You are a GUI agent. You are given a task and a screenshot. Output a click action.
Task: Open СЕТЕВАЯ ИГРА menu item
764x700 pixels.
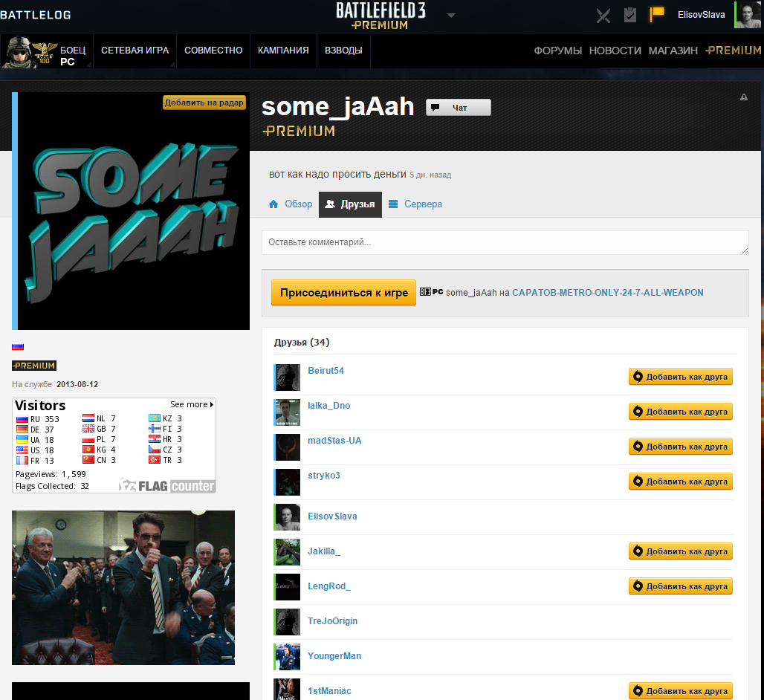[135, 51]
